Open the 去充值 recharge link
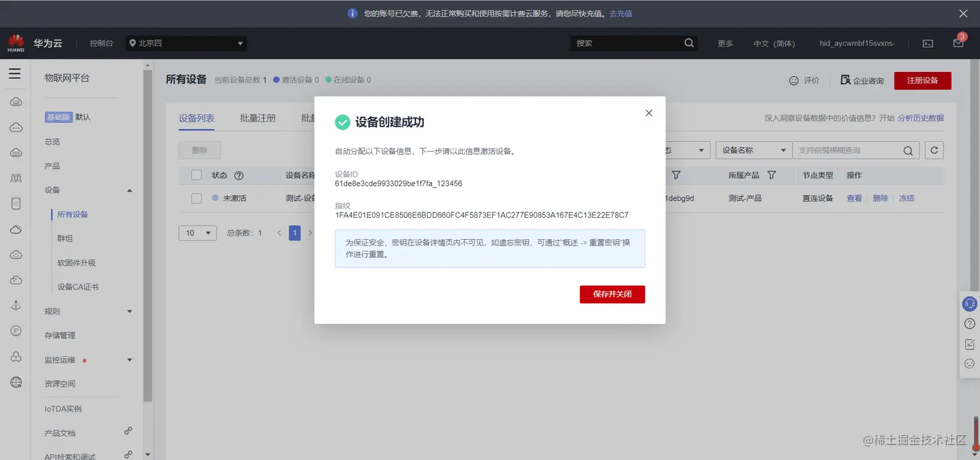980x460 pixels. (620, 13)
